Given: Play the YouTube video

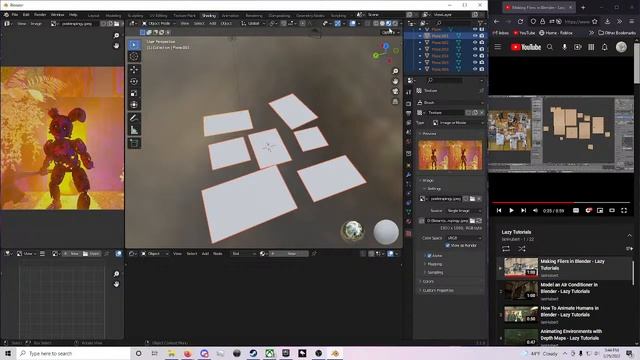Looking at the screenshot, I should pos(511,211).
